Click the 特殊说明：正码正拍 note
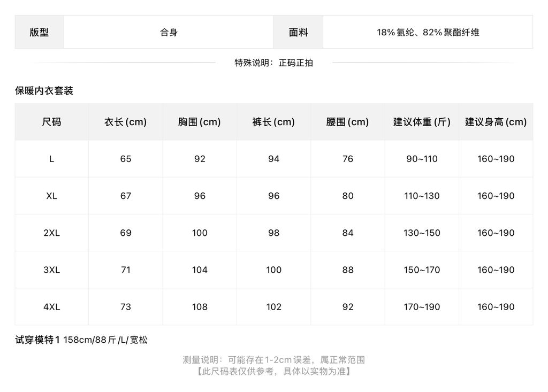The image size is (548, 392). pos(273,63)
